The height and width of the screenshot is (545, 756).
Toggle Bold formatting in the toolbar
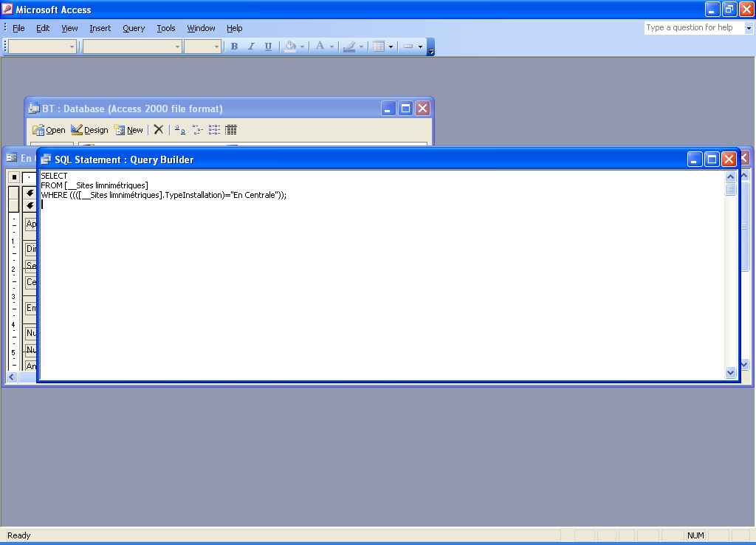click(x=234, y=47)
